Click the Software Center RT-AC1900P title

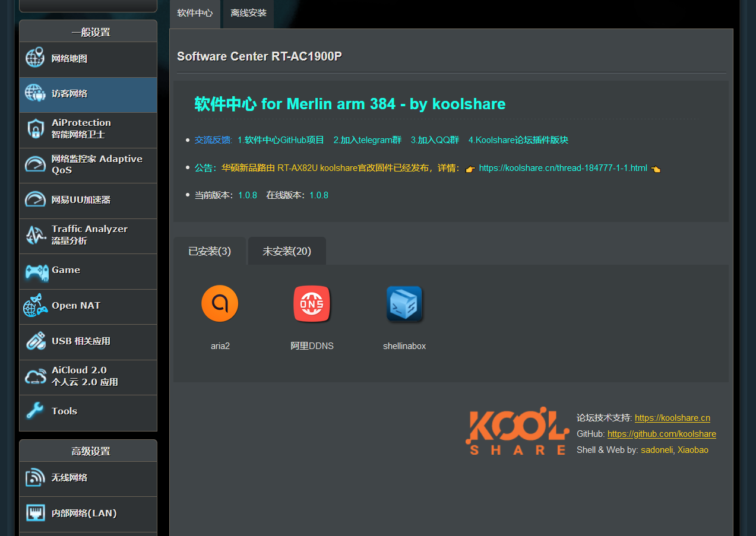260,56
